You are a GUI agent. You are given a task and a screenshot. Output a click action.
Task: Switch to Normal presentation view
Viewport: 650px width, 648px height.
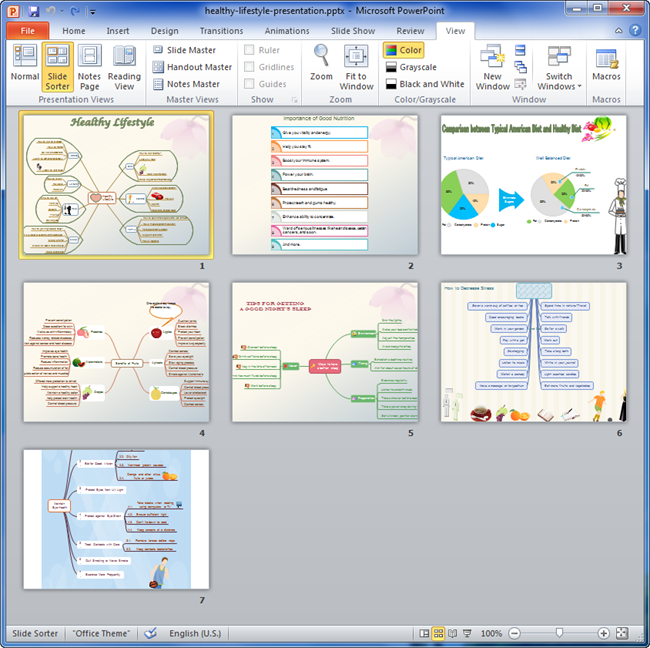tap(24, 67)
